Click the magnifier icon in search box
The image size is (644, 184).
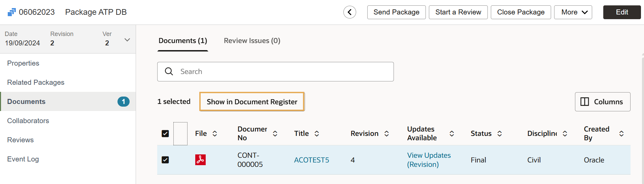click(x=169, y=72)
